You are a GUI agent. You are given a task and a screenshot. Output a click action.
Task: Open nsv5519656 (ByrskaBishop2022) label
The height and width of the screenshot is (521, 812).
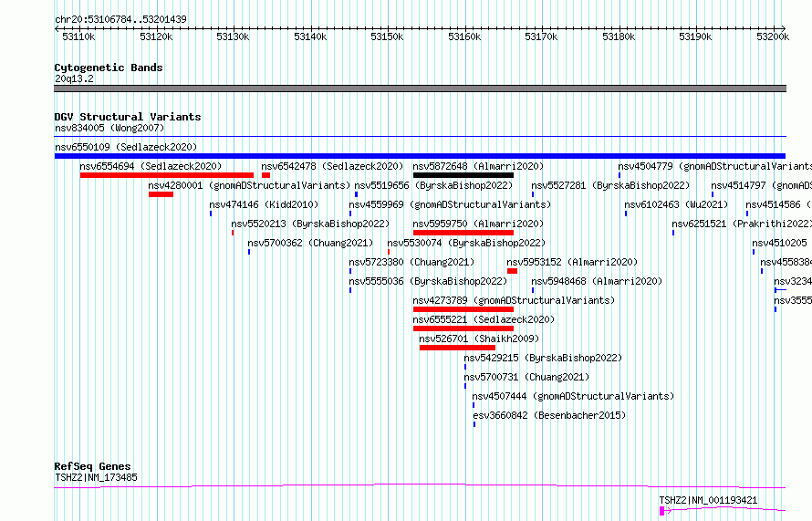click(433, 185)
